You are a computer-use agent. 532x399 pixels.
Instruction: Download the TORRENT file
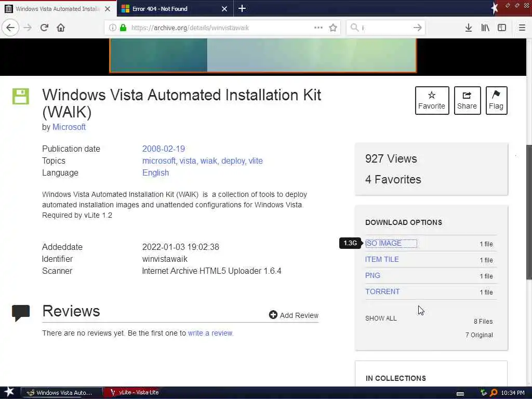[382, 291]
